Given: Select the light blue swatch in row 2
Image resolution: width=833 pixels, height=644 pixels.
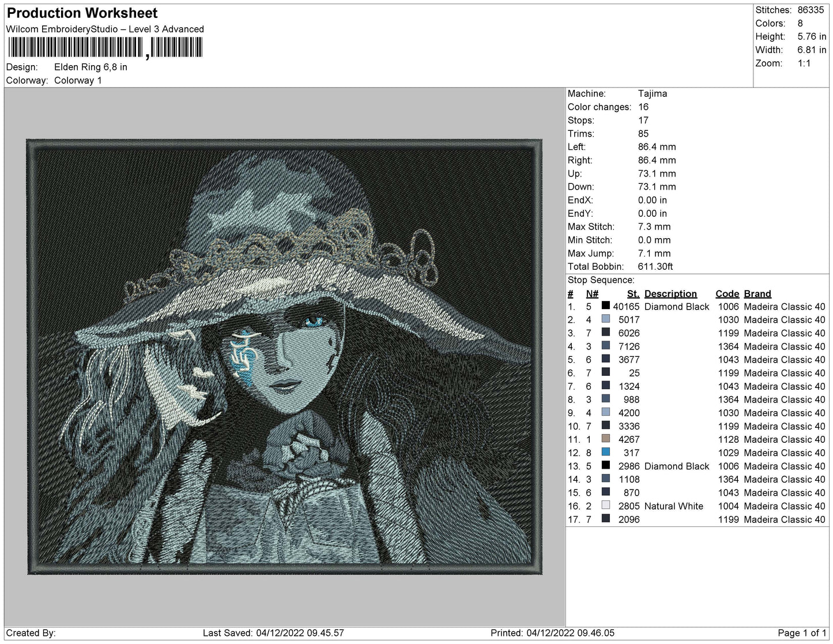Looking at the screenshot, I should pos(605,319).
